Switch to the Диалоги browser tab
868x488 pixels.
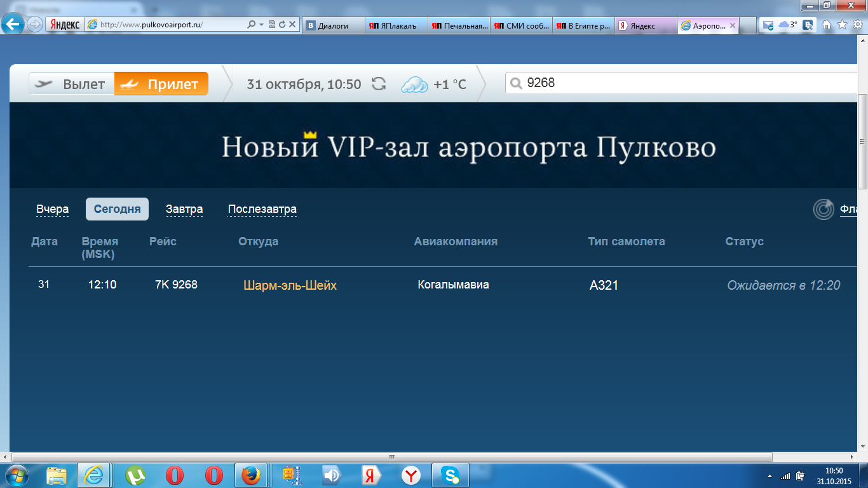pyautogui.click(x=333, y=25)
